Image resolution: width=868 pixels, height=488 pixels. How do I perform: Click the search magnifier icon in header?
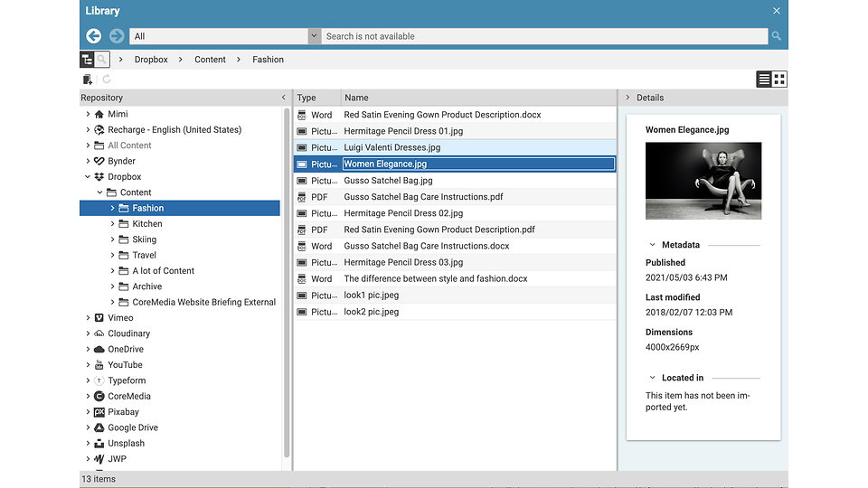pos(777,36)
